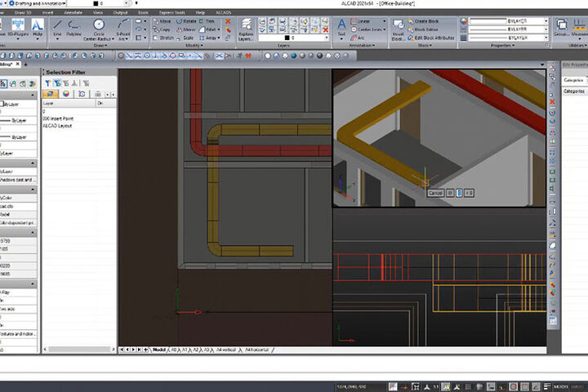Open the Insert ribbon tab

[x=47, y=12]
